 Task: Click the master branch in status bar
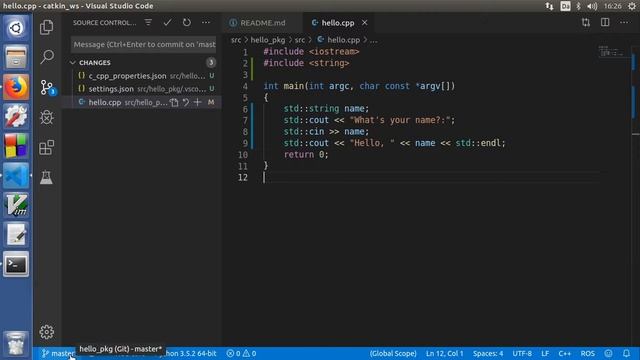pyautogui.click(x=59, y=353)
